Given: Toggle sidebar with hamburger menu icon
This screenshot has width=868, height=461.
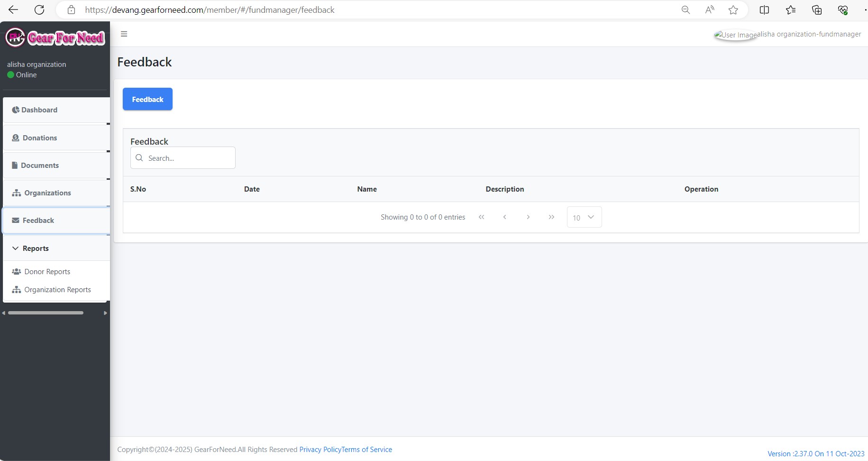Looking at the screenshot, I should click(x=124, y=34).
